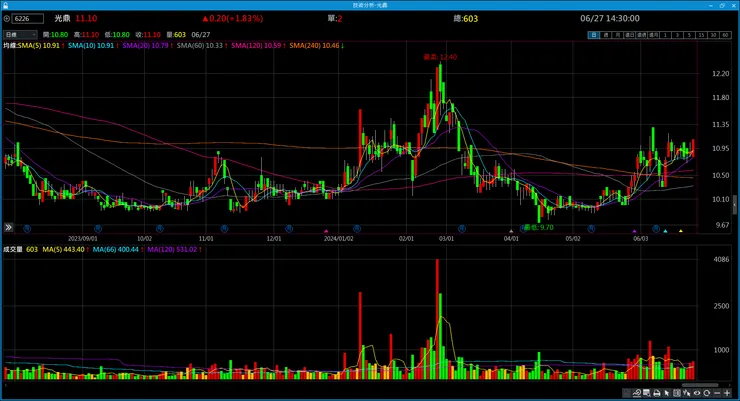Viewport: 740px width, 401px height.
Task: Click the split chart layout icon
Action: (677, 393)
